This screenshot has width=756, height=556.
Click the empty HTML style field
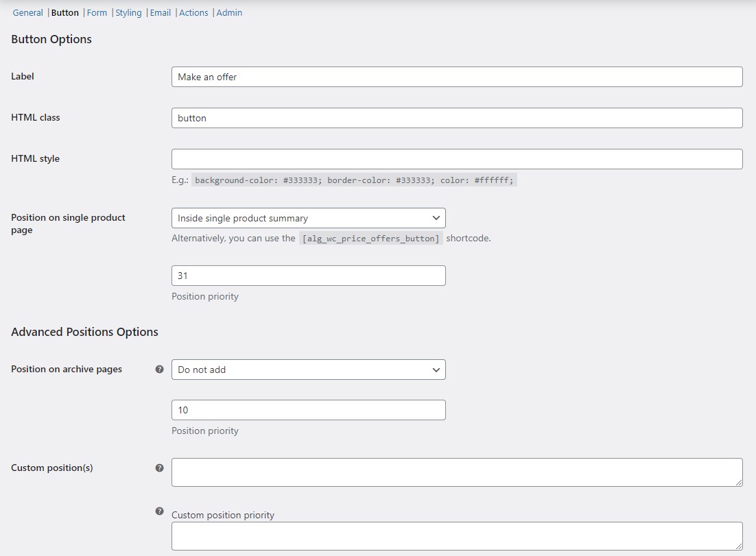(457, 158)
